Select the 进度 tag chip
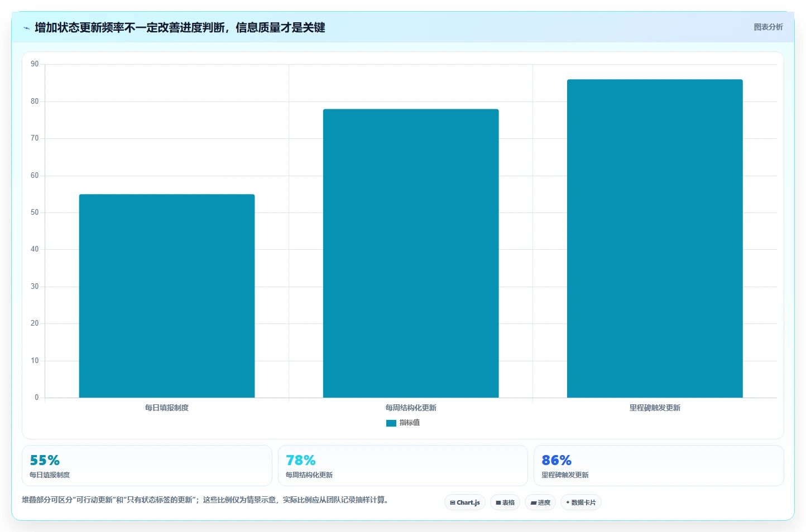Image resolution: width=806 pixels, height=532 pixels. (x=540, y=502)
